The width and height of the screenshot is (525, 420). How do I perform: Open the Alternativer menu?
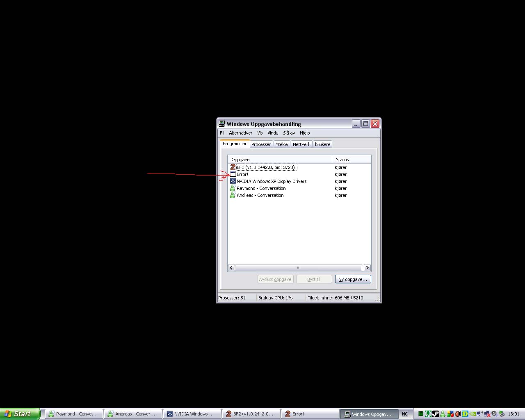click(x=240, y=133)
